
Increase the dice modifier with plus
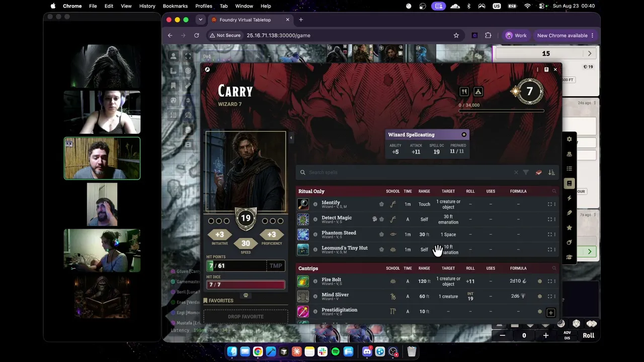pos(546,335)
